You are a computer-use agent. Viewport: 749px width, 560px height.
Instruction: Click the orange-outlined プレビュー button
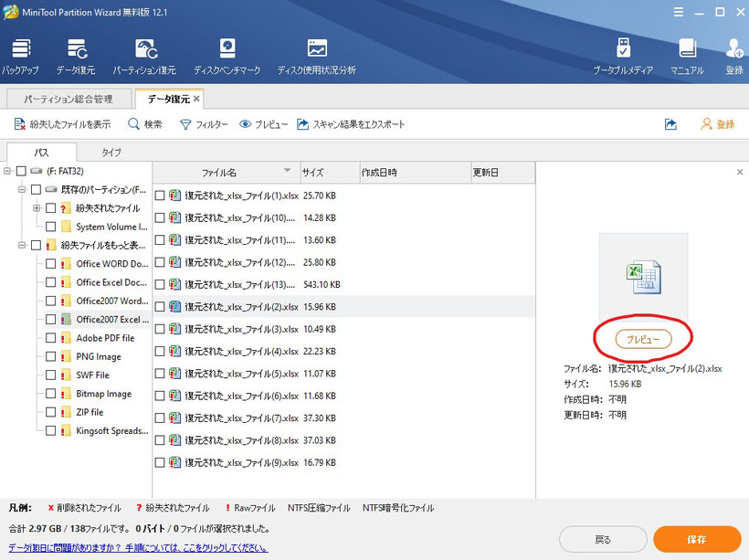643,339
